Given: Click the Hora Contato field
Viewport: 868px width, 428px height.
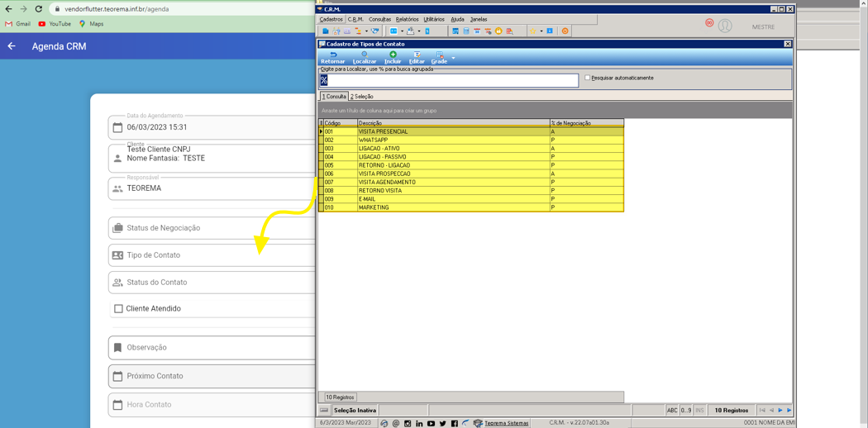Looking at the screenshot, I should (213, 405).
